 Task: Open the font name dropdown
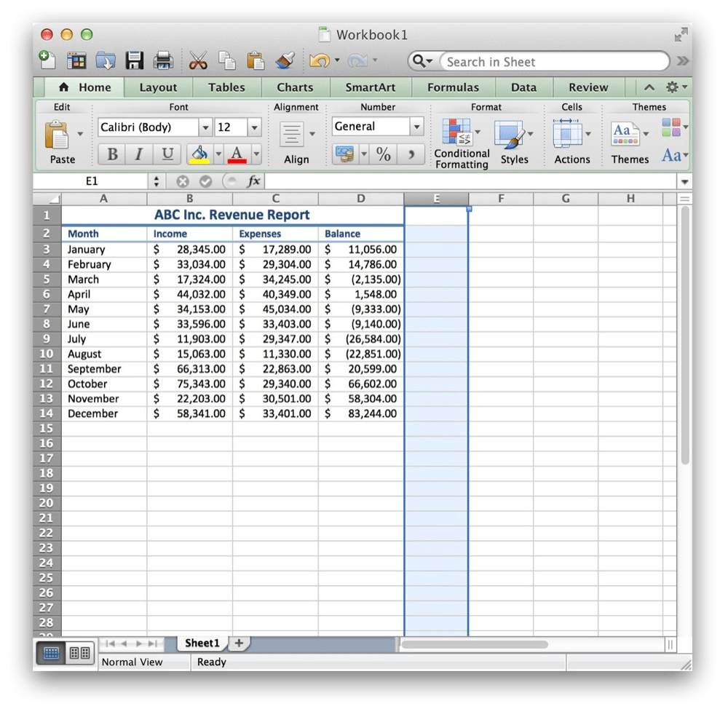click(205, 127)
